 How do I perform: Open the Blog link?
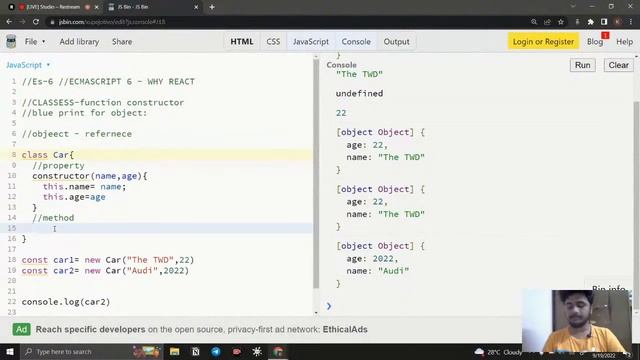pos(595,42)
